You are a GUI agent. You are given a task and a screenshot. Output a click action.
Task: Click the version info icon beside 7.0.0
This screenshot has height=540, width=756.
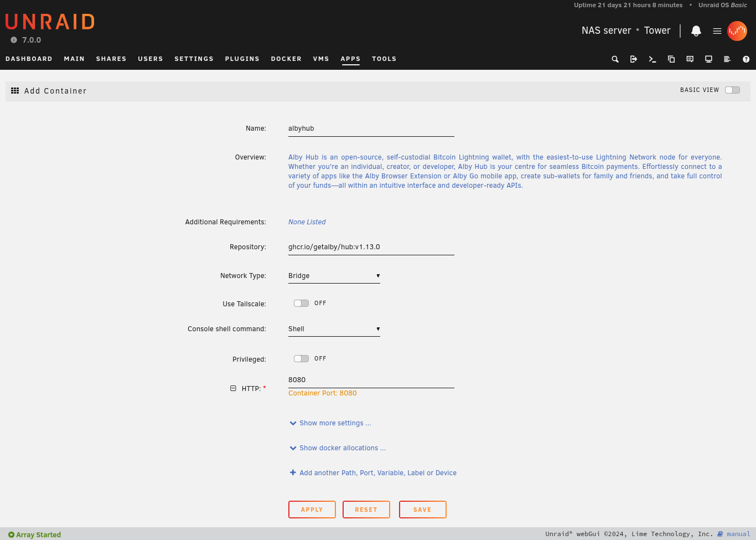(x=14, y=40)
